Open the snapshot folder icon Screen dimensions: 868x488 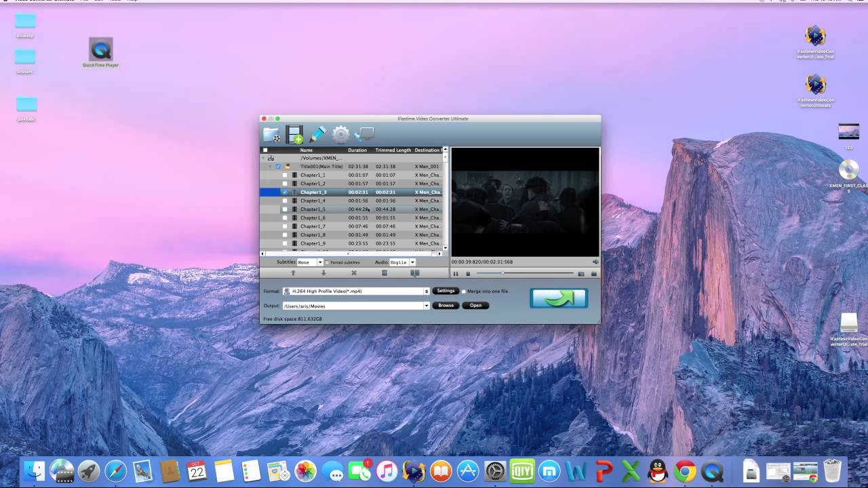pyautogui.click(x=594, y=274)
